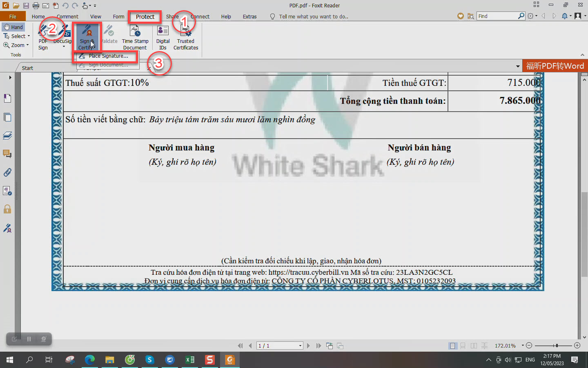This screenshot has height=368, width=588.
Task: Open the comments panel in the sidebar
Action: (x=7, y=154)
